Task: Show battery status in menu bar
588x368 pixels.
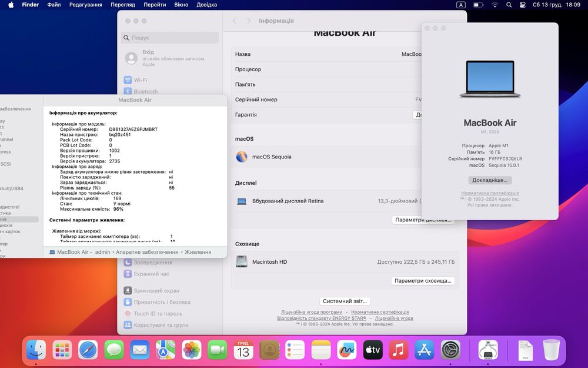Action: [478, 5]
